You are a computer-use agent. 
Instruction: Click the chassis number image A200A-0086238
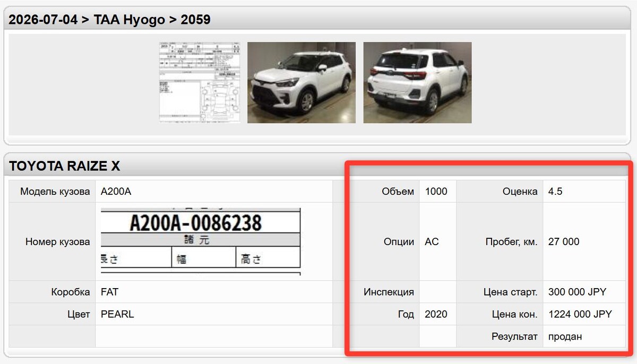(201, 241)
